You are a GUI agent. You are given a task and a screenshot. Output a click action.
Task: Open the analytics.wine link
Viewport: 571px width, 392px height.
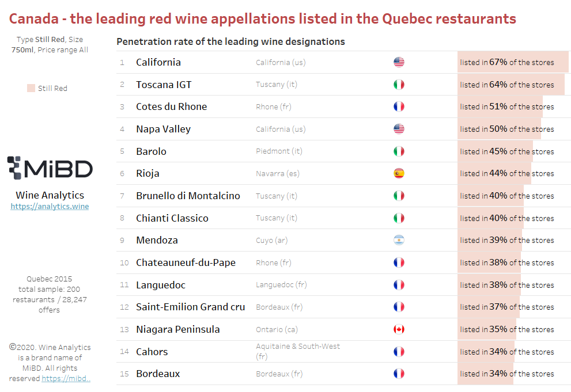coord(50,206)
